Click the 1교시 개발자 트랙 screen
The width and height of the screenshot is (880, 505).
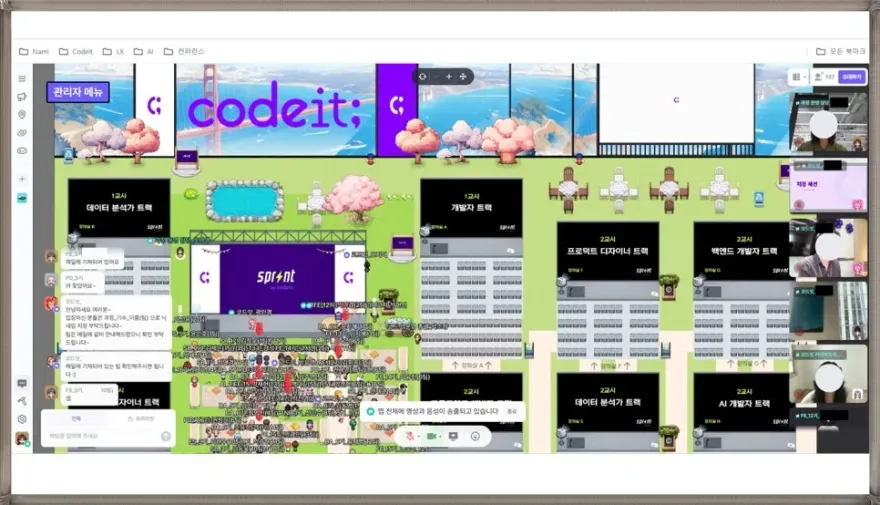pos(471,208)
